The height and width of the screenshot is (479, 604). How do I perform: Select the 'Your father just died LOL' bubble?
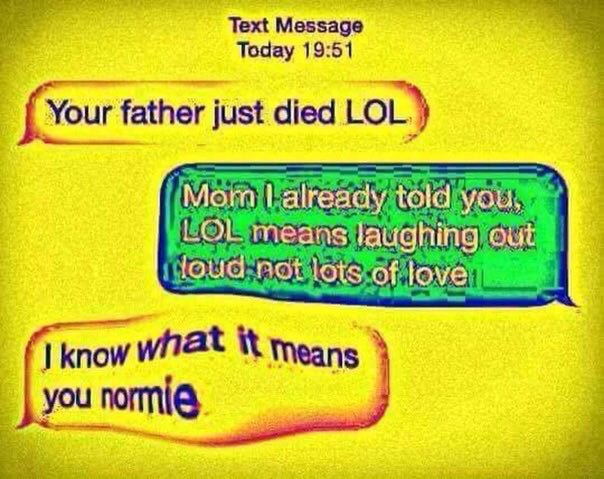[x=225, y=113]
